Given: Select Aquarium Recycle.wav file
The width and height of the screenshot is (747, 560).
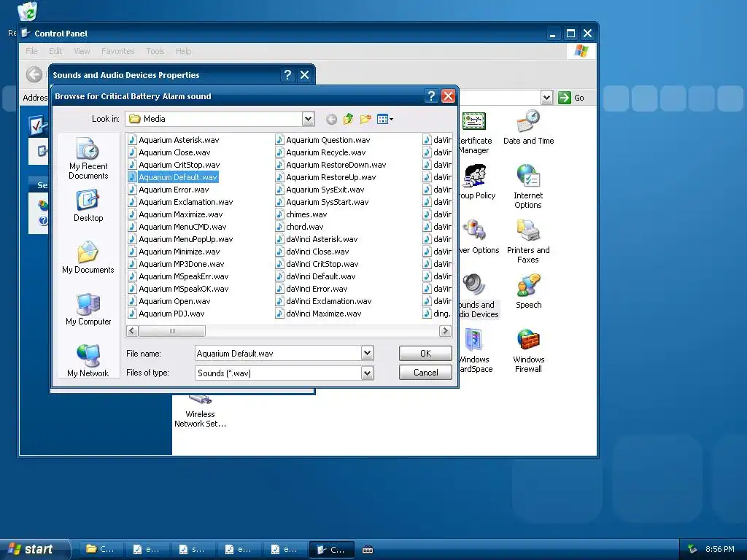Looking at the screenshot, I should tap(321, 152).
